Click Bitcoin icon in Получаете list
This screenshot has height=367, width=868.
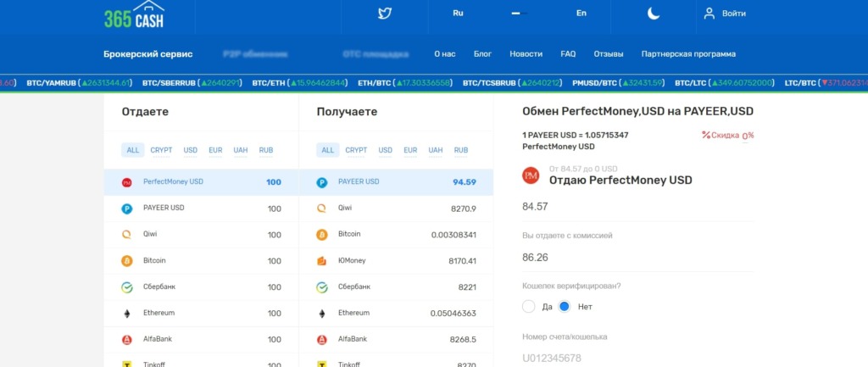tap(321, 235)
